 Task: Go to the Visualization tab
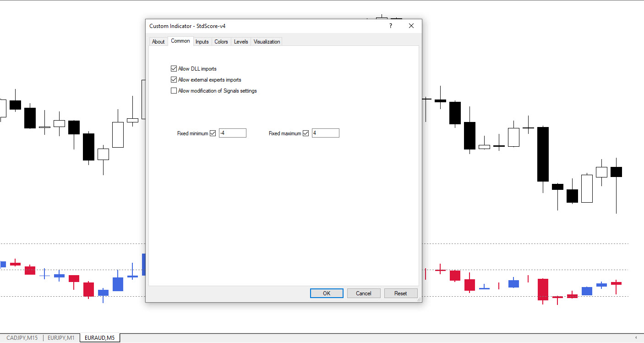tap(267, 42)
